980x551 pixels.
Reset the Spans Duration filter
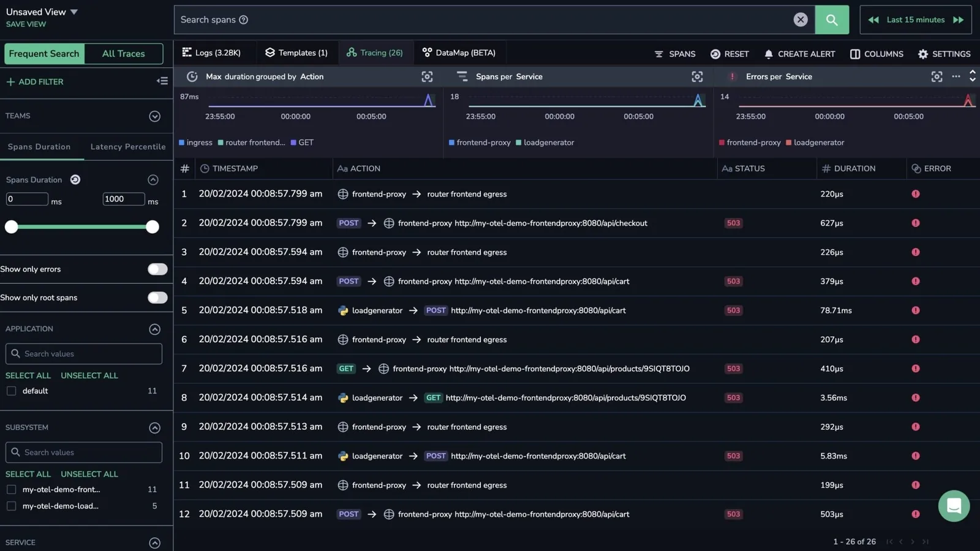point(75,179)
